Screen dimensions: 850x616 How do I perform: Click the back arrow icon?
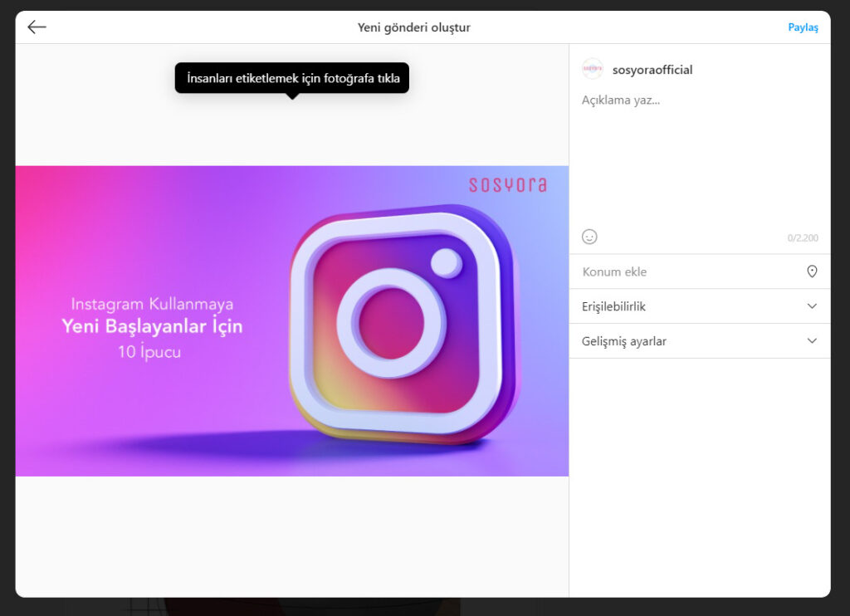[x=37, y=27]
